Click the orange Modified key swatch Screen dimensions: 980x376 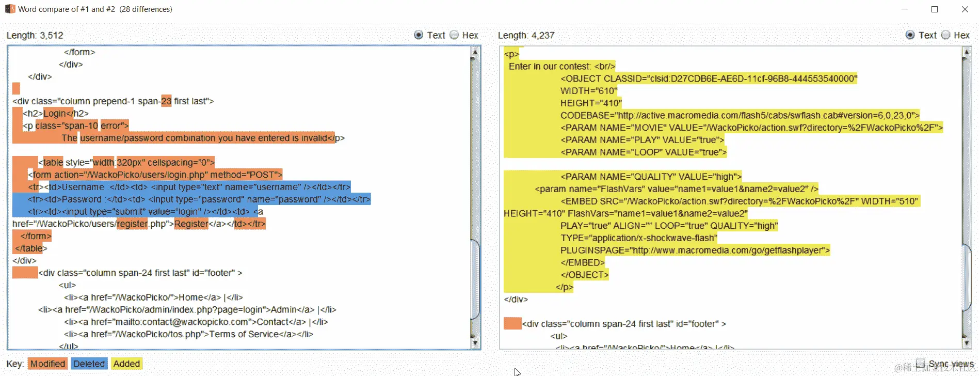click(47, 364)
